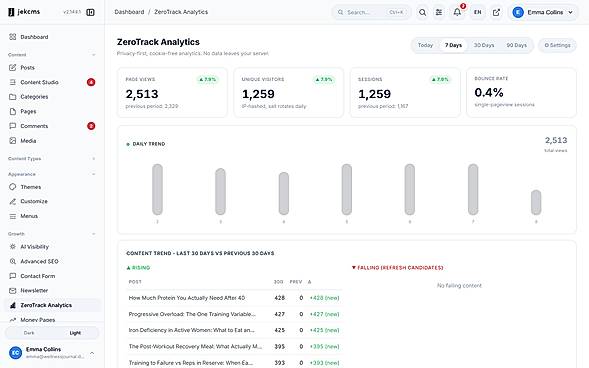Viewport: 589px width, 368px height.
Task: Click the Sessions +7.9% change badge
Action: click(x=440, y=80)
